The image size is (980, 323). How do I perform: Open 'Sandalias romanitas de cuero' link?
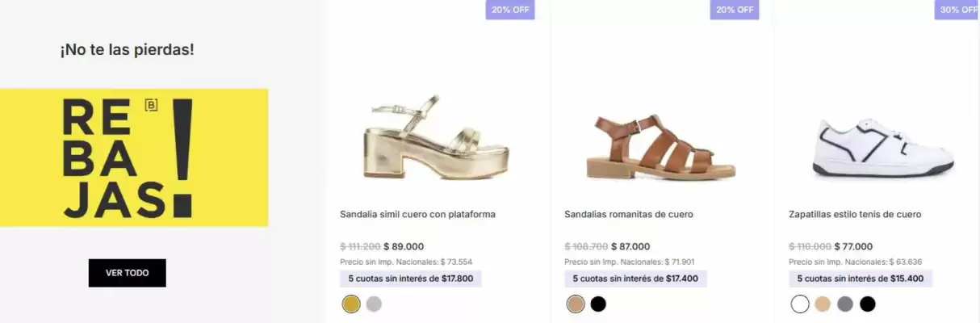tap(628, 215)
